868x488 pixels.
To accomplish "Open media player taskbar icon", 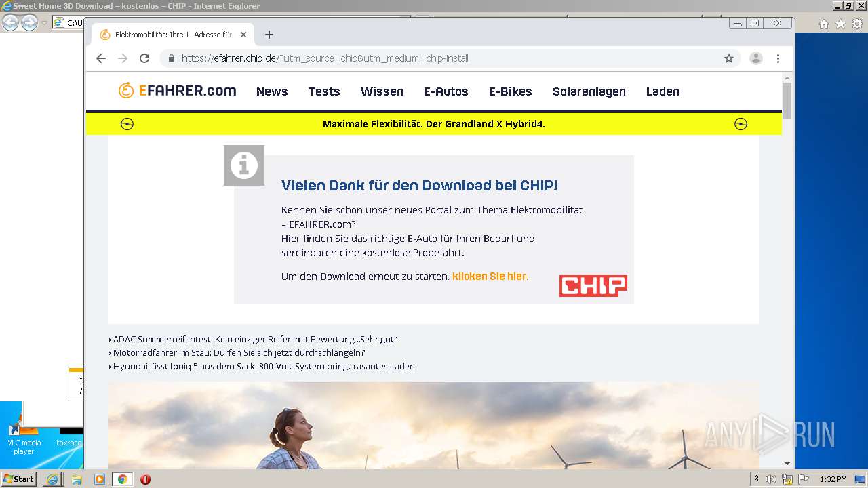I will pyautogui.click(x=100, y=479).
